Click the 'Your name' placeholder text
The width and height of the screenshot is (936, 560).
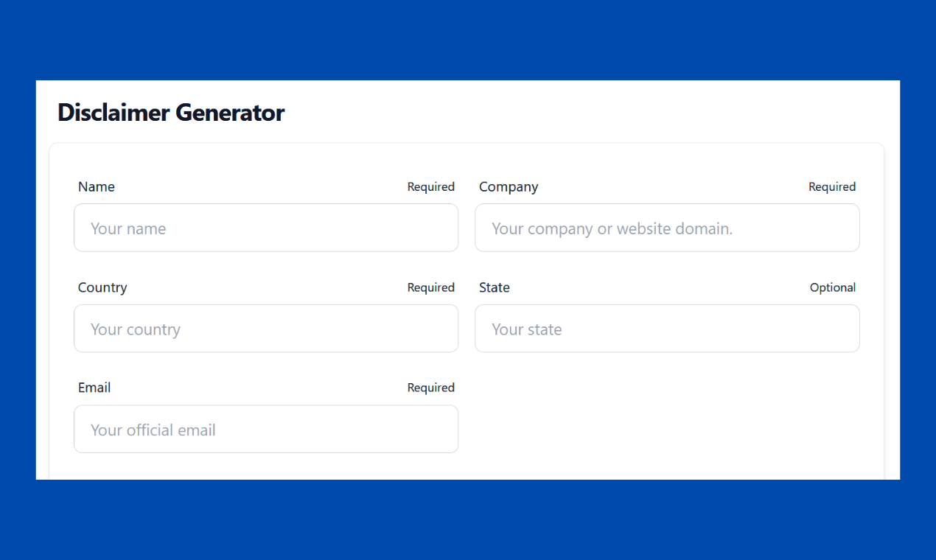coord(128,228)
